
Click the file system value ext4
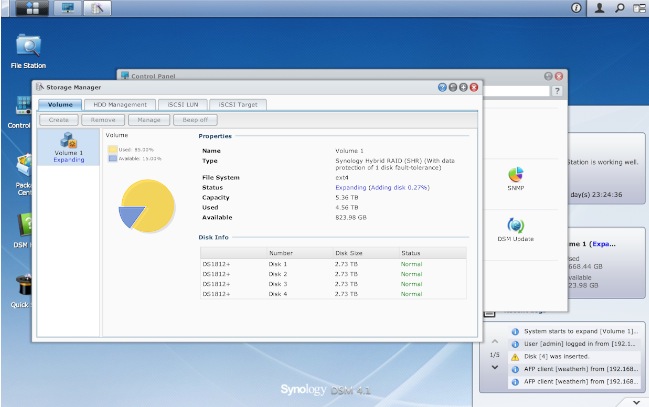342,178
